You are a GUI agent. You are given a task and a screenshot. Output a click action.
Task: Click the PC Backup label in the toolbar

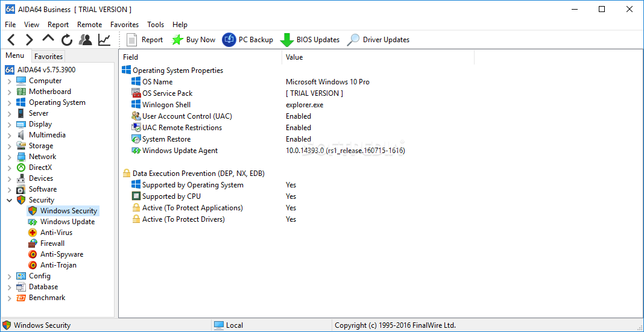click(256, 40)
